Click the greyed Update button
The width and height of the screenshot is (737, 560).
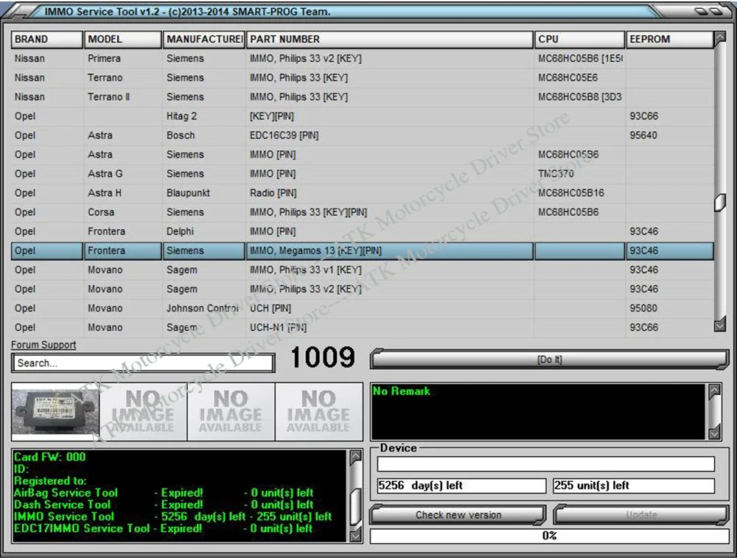(641, 515)
